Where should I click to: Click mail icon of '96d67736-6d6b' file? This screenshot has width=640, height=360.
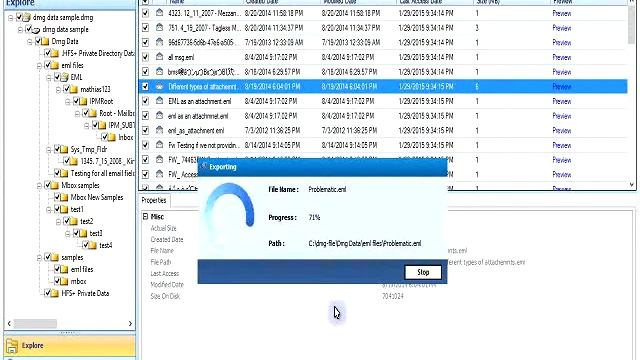159,42
